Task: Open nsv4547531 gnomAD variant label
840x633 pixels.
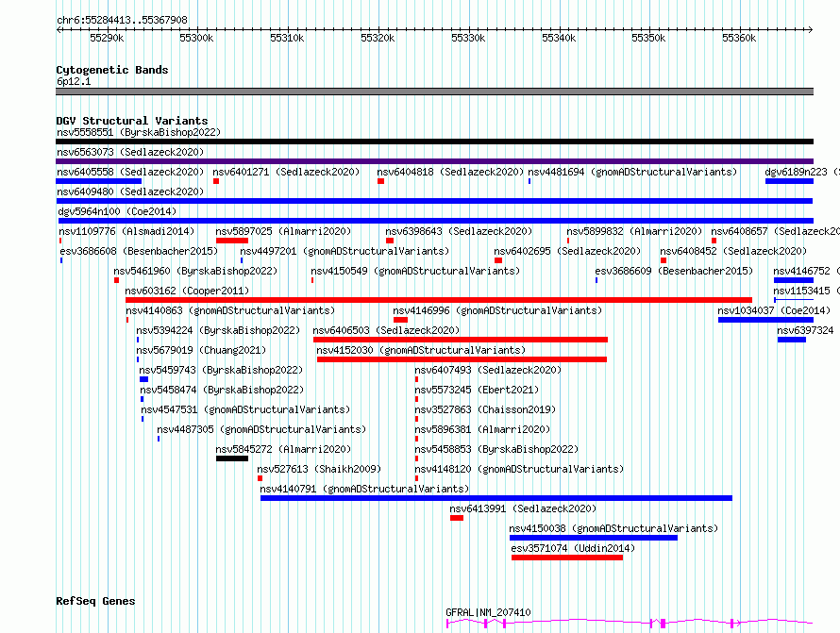Action: pos(245,409)
